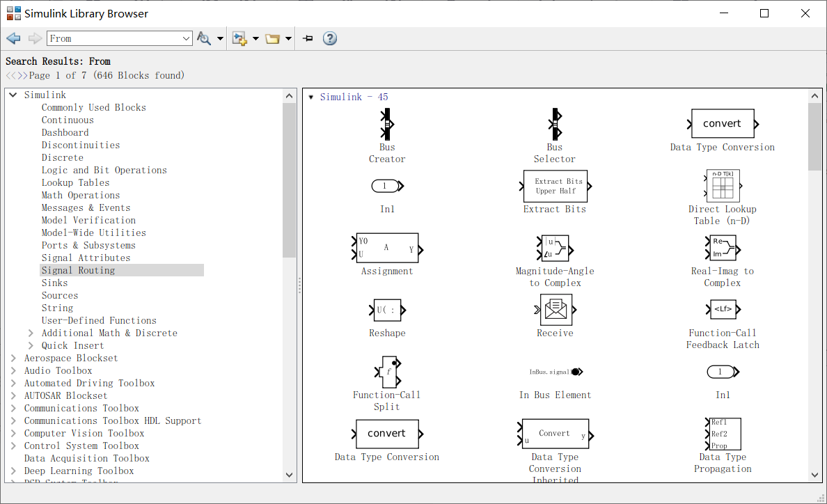This screenshot has height=504, width=827.
Task: Open the new model dropdown arrow
Action: [255, 38]
